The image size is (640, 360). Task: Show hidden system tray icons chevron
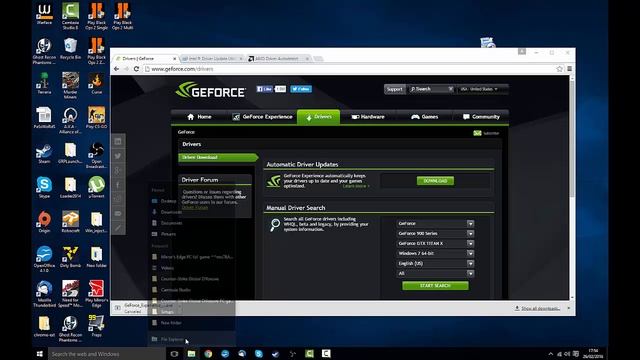point(551,354)
